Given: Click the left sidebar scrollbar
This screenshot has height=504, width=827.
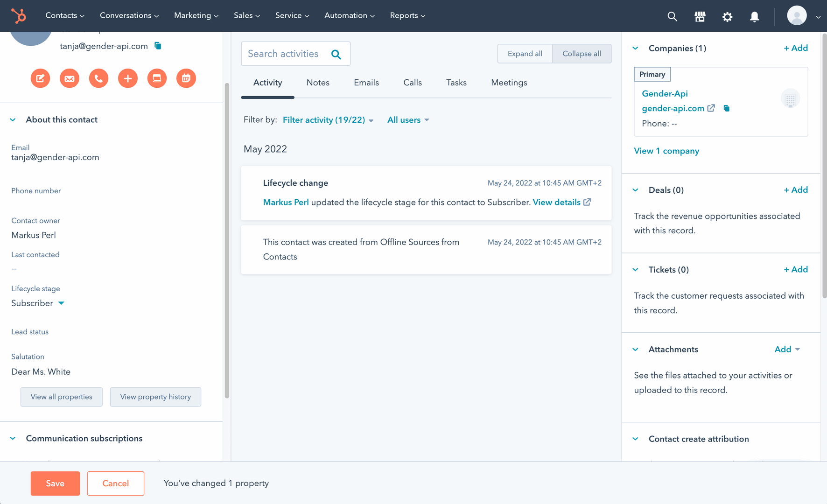Looking at the screenshot, I should click(x=227, y=240).
